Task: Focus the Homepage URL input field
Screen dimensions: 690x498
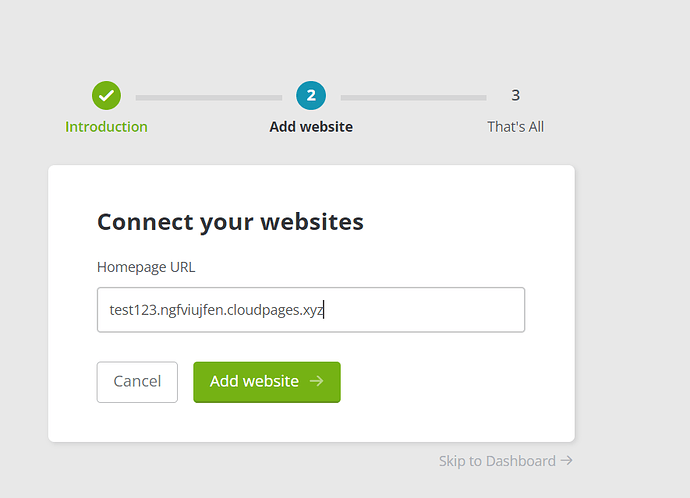Action: tap(311, 310)
